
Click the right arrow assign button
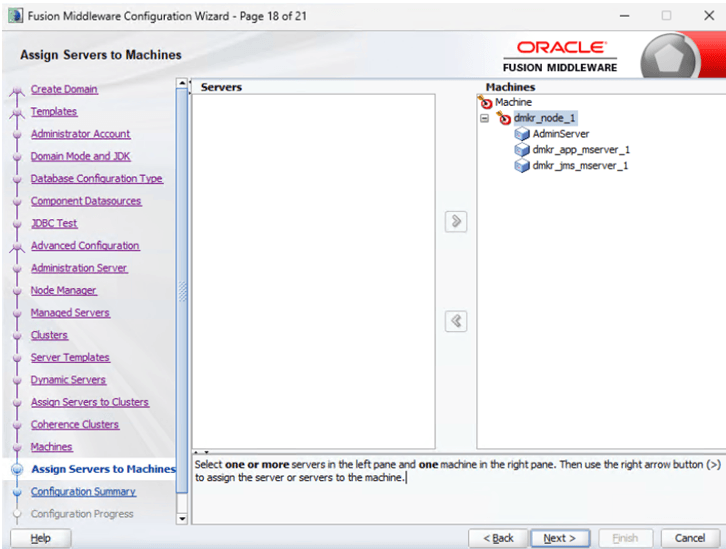pos(456,221)
